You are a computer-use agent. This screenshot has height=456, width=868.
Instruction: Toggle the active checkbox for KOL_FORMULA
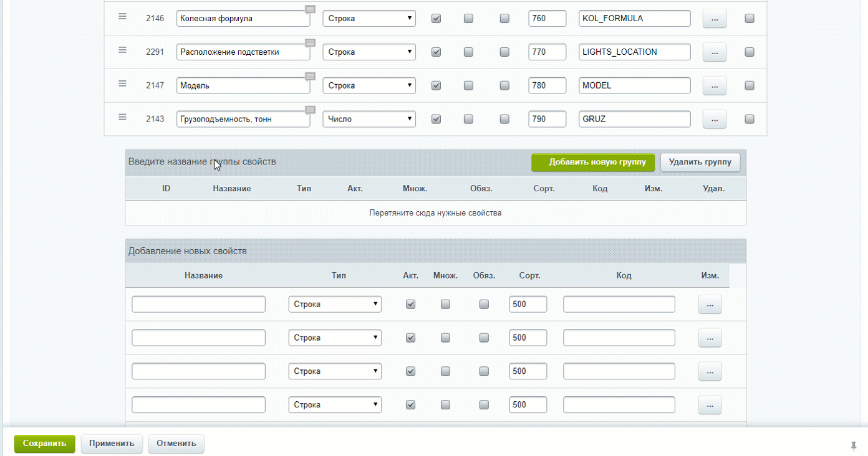436,19
